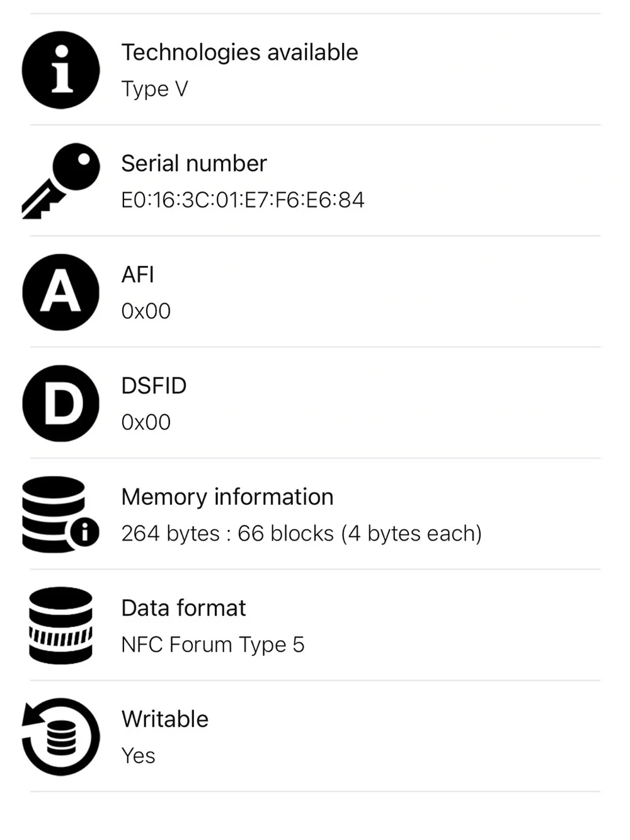This screenshot has height=840, width=630.
Task: Tap the AFI letter A icon
Action: pyautogui.click(x=60, y=292)
